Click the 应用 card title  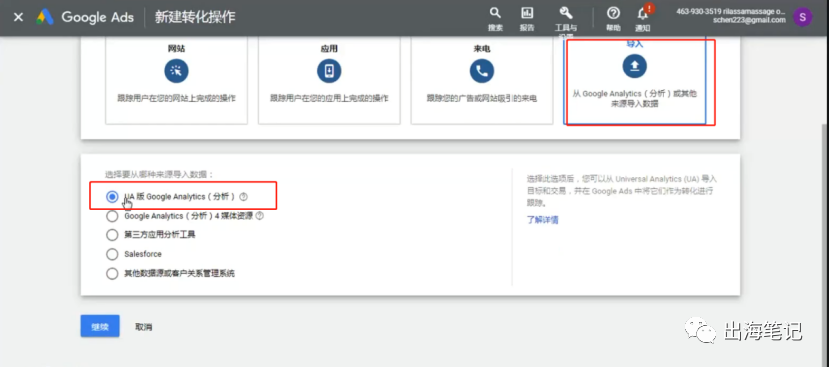(x=329, y=49)
